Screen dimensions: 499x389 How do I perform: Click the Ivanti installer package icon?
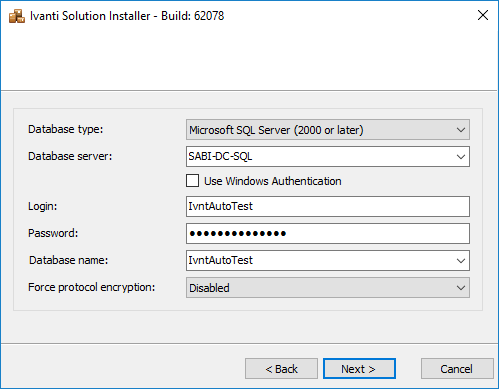(17, 16)
